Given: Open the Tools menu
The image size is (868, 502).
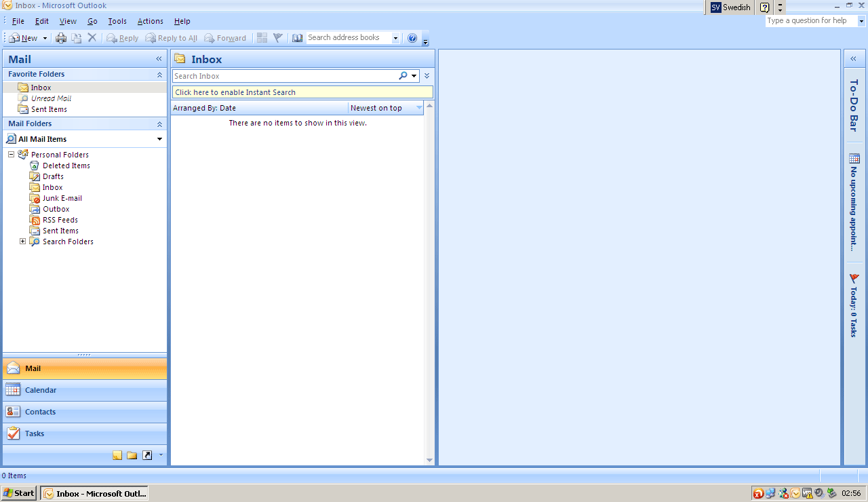Looking at the screenshot, I should coord(117,21).
